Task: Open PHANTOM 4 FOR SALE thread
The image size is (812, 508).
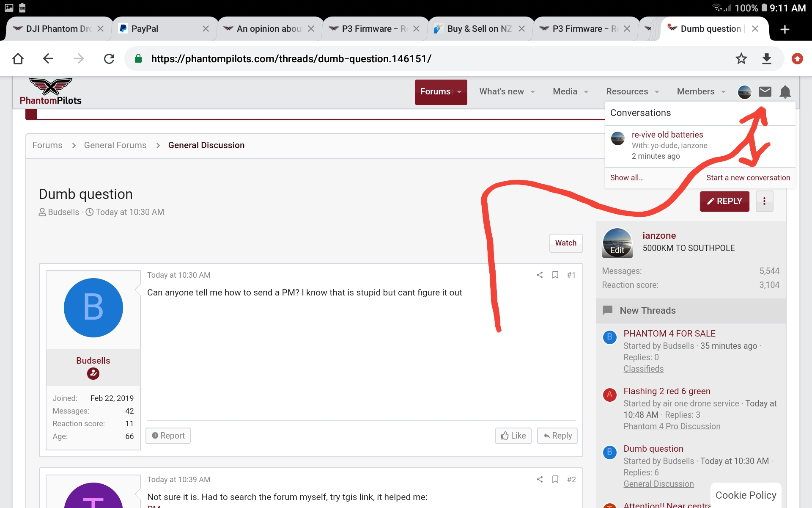Action: coord(669,334)
